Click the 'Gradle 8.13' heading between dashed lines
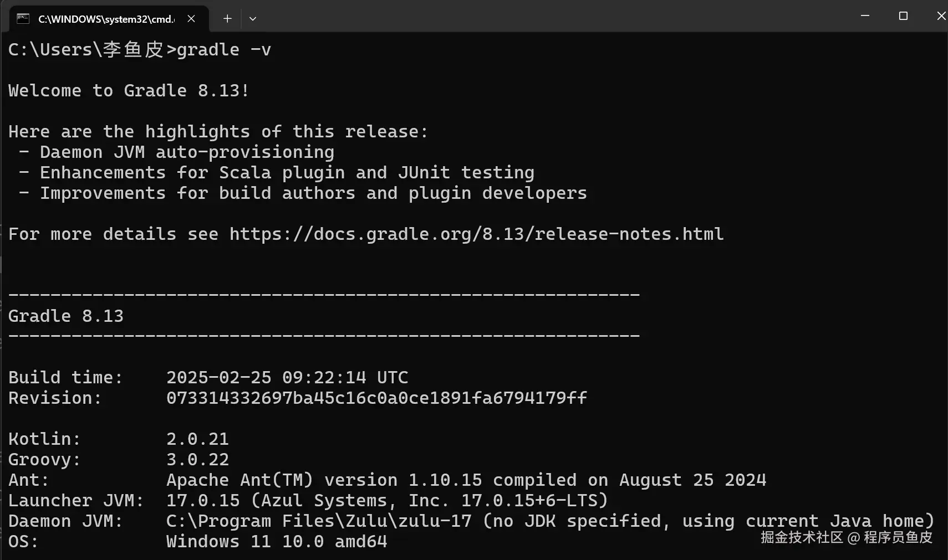 [x=66, y=316]
